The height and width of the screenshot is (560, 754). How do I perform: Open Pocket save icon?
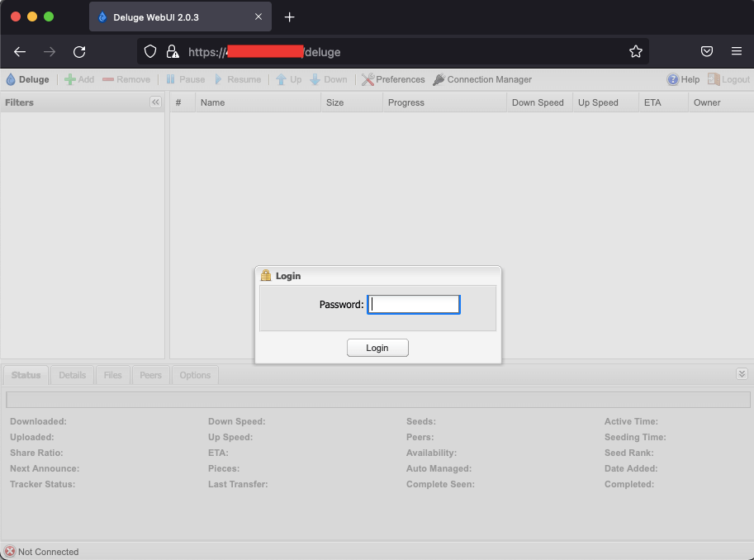tap(706, 51)
